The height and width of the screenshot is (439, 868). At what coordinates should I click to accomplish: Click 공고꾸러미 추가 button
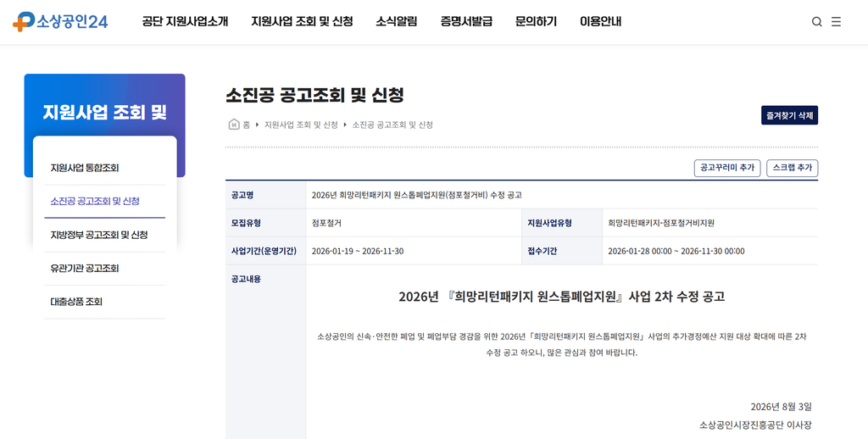[727, 168]
